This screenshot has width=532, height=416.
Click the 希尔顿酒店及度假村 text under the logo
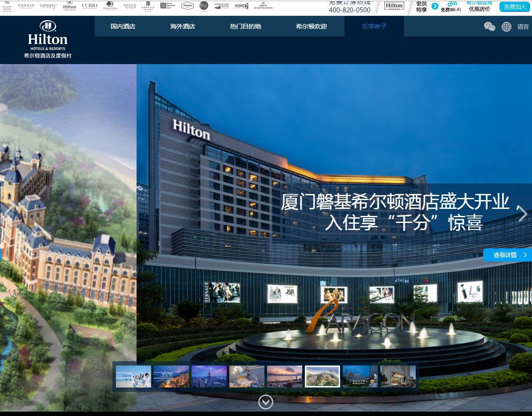pyautogui.click(x=48, y=56)
